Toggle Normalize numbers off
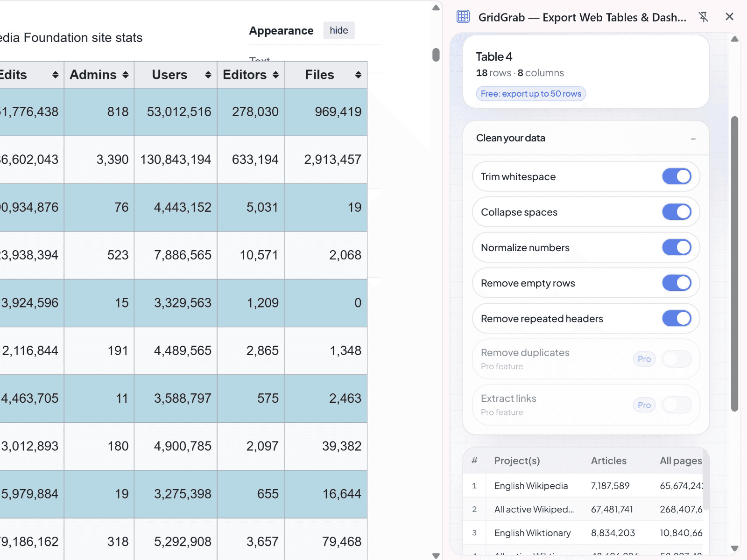The height and width of the screenshot is (560, 747). point(677,247)
